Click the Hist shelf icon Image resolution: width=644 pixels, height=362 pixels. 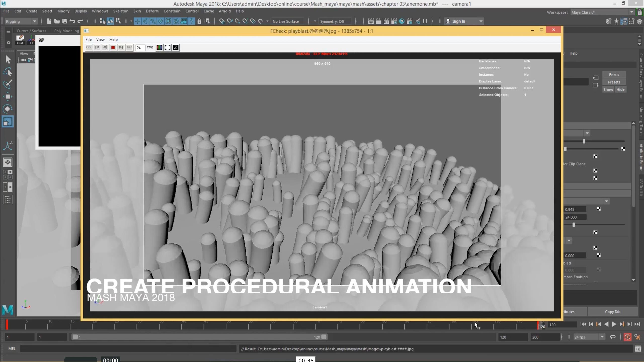(20, 40)
